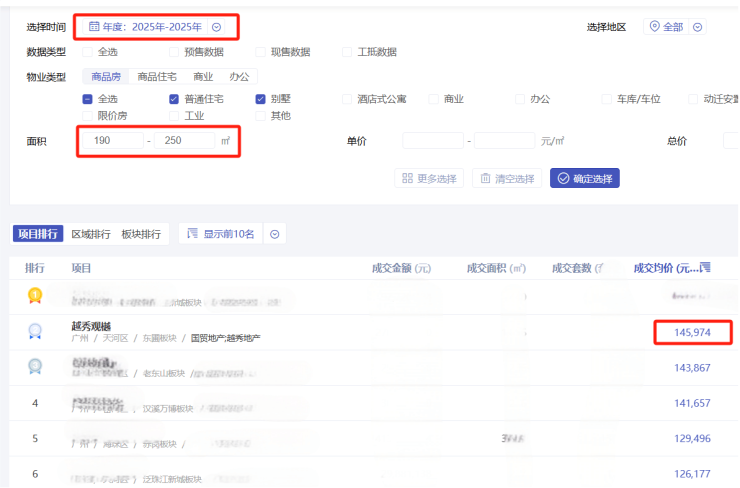Click the location pin icon next to 全部
740x488 pixels.
coord(654,27)
